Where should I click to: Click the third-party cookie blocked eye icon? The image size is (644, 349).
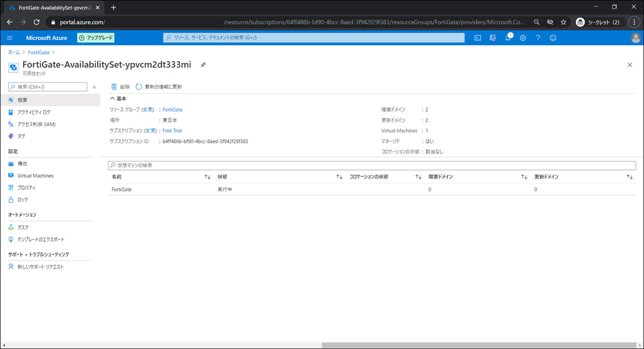click(x=550, y=22)
